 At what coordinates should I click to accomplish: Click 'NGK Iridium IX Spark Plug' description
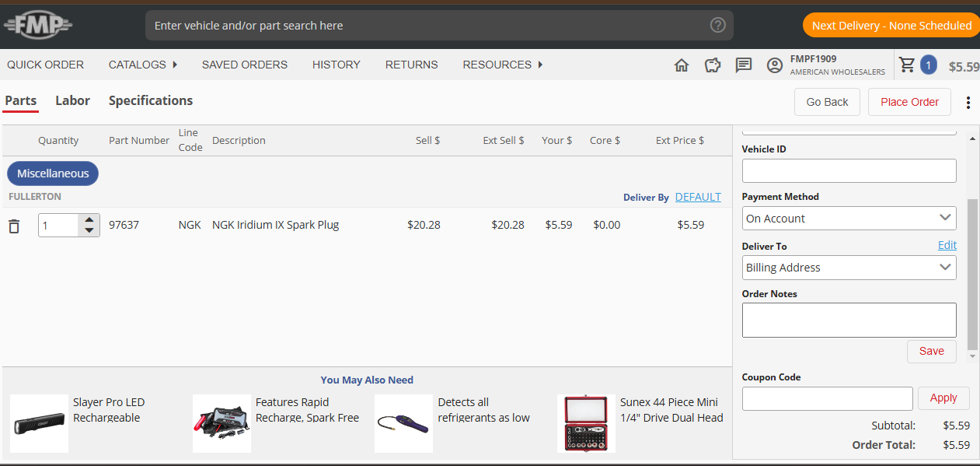tap(275, 225)
